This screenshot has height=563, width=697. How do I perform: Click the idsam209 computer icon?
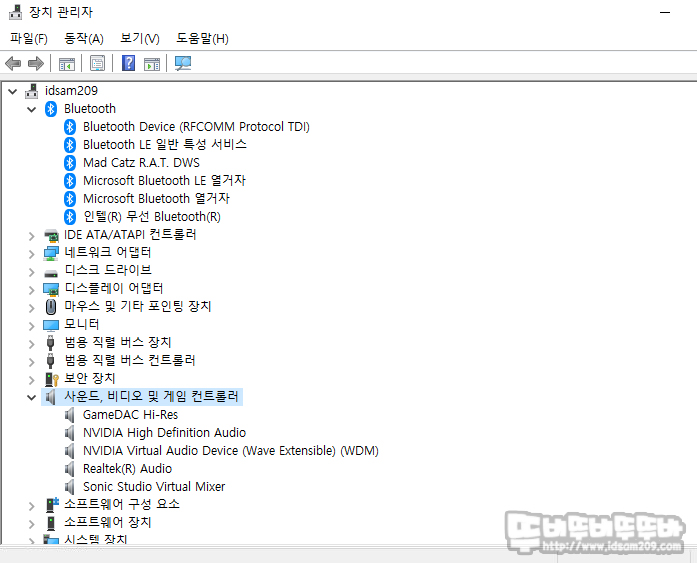[32, 91]
